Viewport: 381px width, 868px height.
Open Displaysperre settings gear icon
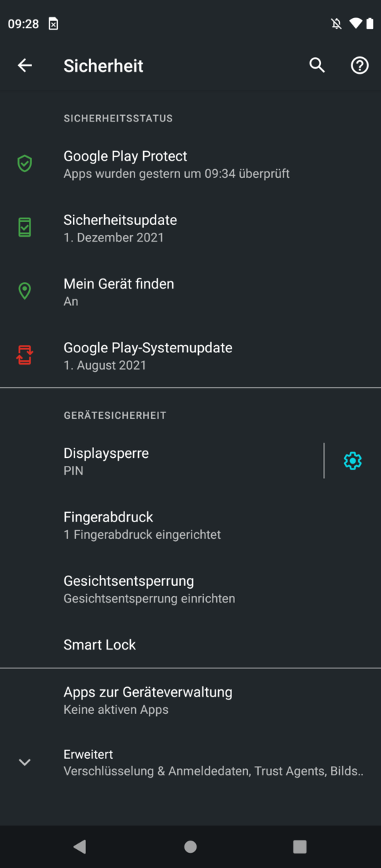(352, 461)
